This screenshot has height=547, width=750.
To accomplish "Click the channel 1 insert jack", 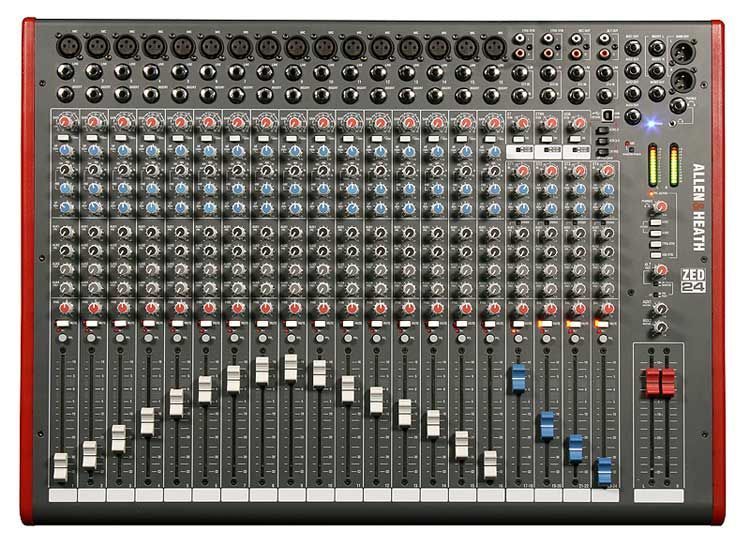I will 65,94.
